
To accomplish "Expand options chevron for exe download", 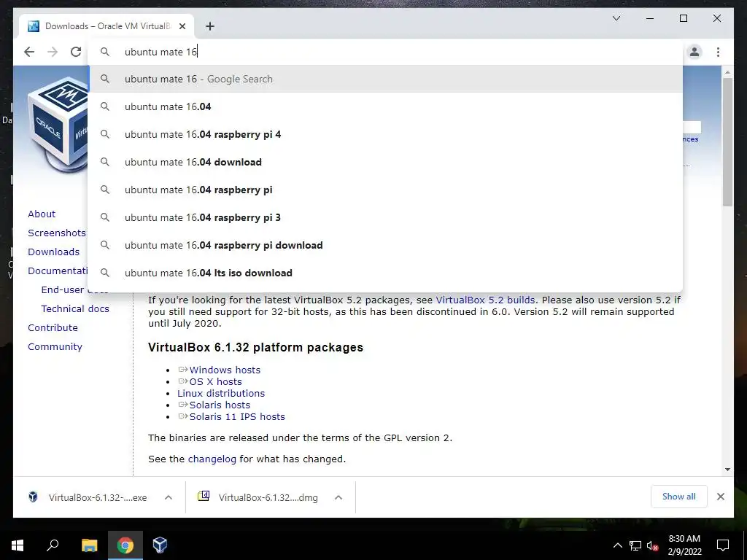I will click(169, 497).
